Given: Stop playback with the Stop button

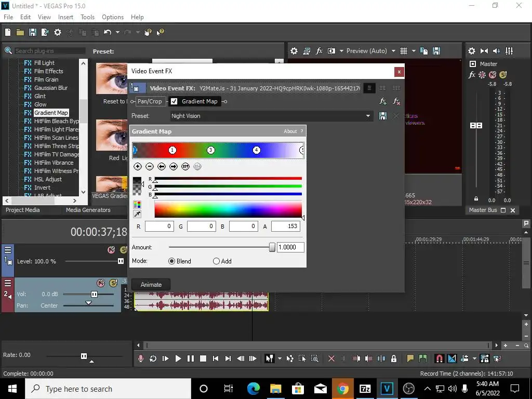Looking at the screenshot, I should pyautogui.click(x=203, y=358).
